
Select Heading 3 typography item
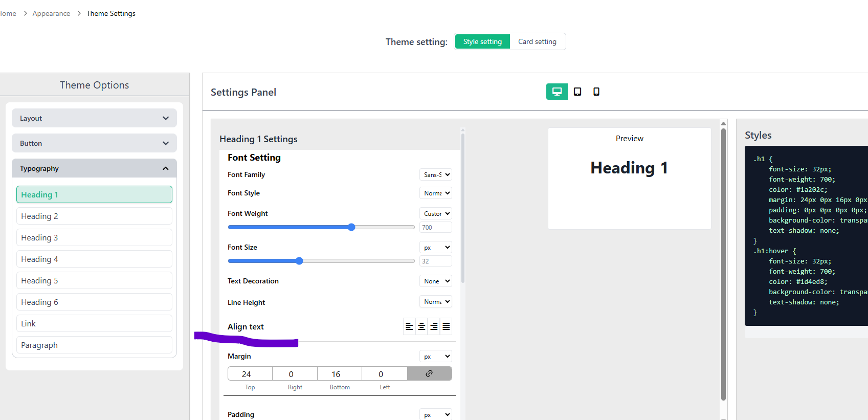(x=94, y=237)
